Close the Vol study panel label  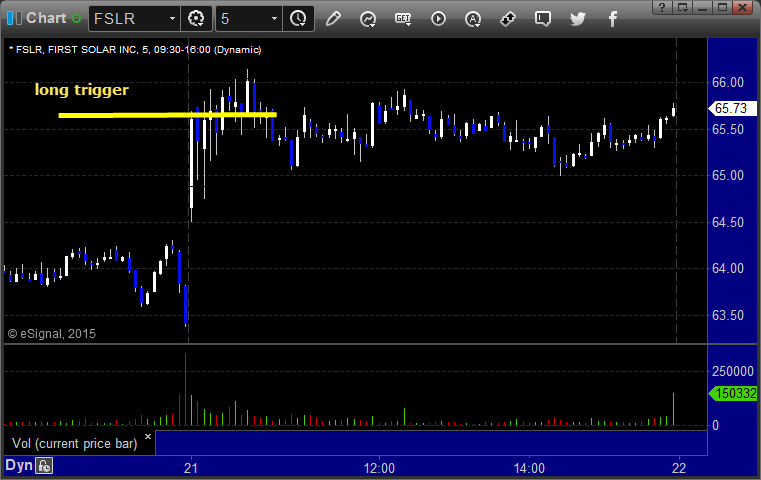click(x=148, y=437)
